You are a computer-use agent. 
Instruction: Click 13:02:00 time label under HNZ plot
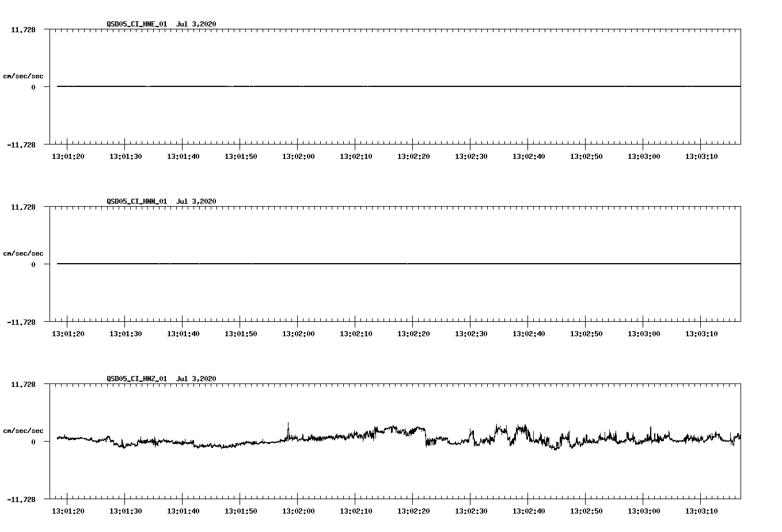click(298, 511)
